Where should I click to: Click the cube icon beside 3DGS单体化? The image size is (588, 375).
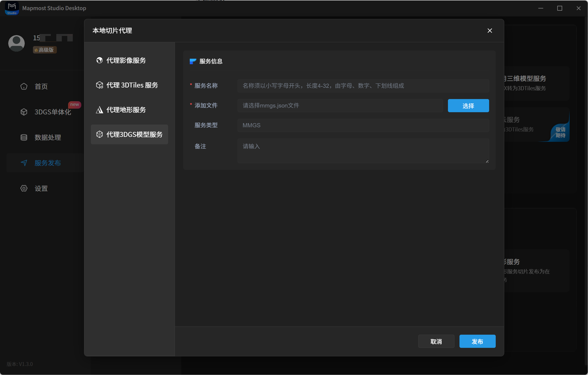(24, 112)
